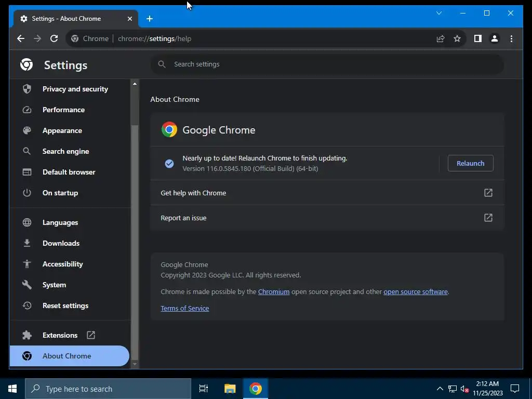Click the Search engine magnifier icon
Viewport: 532px width, 399px height.
(27, 151)
